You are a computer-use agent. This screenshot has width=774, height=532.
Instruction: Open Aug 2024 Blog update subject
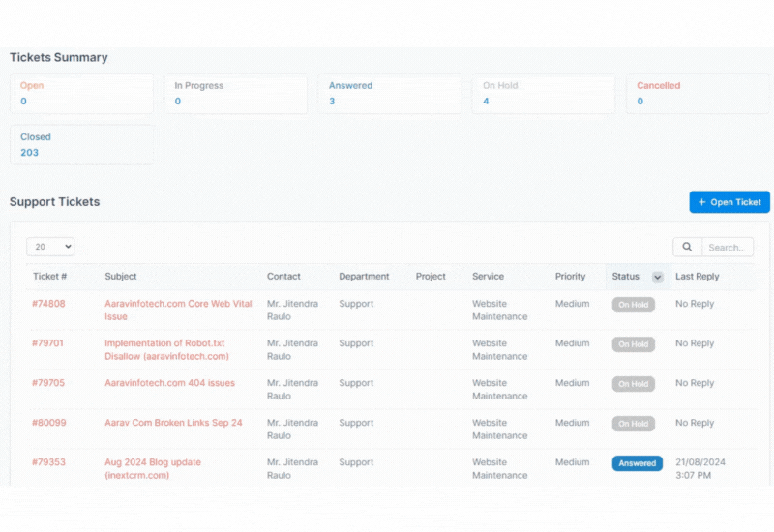coord(153,469)
